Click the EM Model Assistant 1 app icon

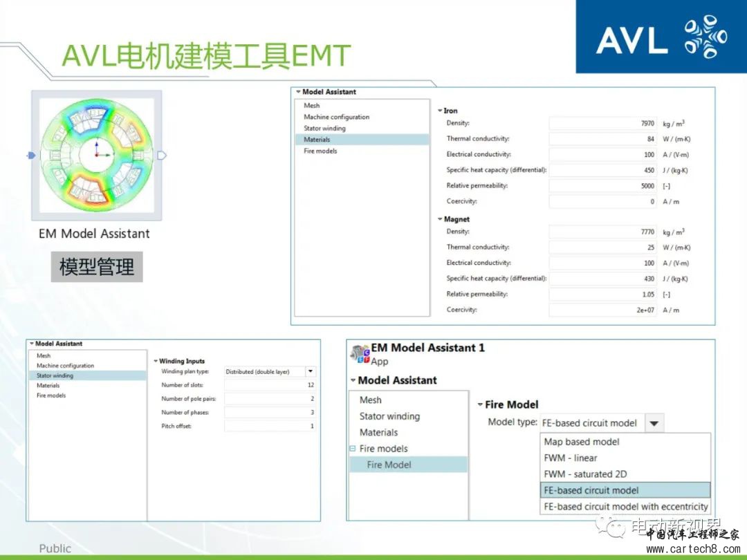click(x=360, y=354)
